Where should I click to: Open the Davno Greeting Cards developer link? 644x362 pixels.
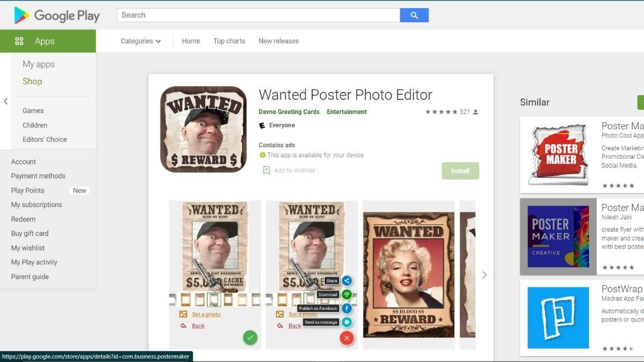pyautogui.click(x=289, y=112)
